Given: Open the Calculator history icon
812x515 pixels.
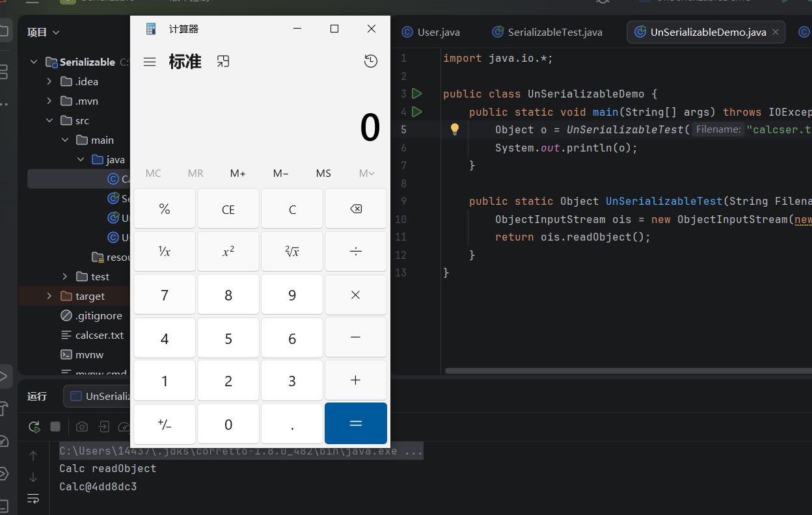Looking at the screenshot, I should tap(371, 61).
